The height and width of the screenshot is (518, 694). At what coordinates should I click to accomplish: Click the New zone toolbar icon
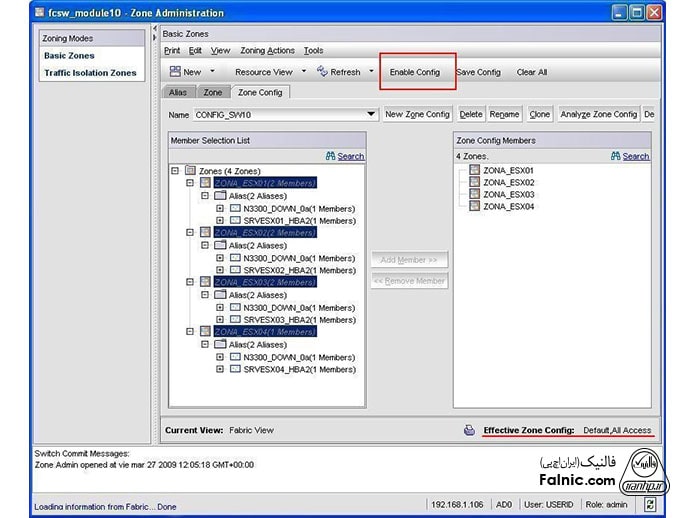(175, 72)
